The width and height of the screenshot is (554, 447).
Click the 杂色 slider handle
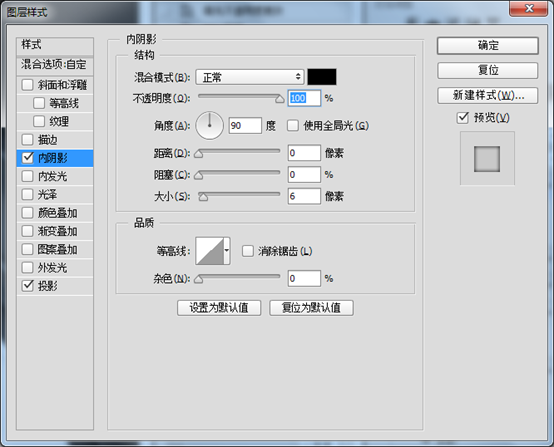[199, 280]
